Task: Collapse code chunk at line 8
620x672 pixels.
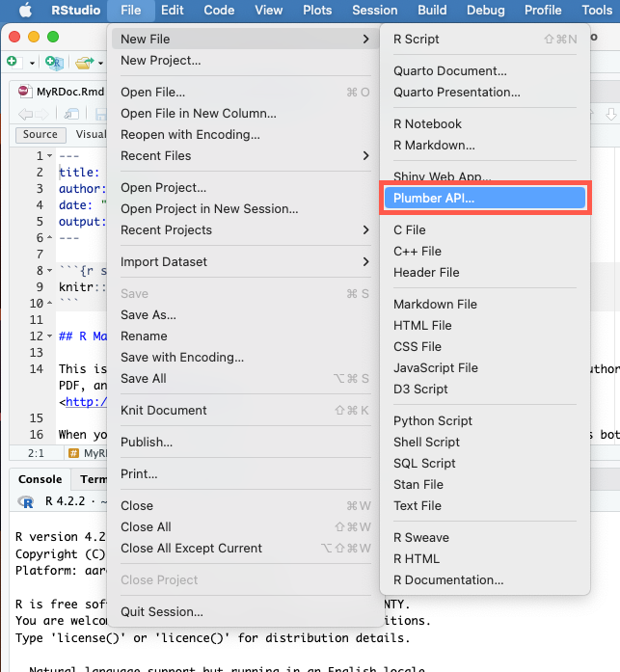Action: tap(50, 270)
